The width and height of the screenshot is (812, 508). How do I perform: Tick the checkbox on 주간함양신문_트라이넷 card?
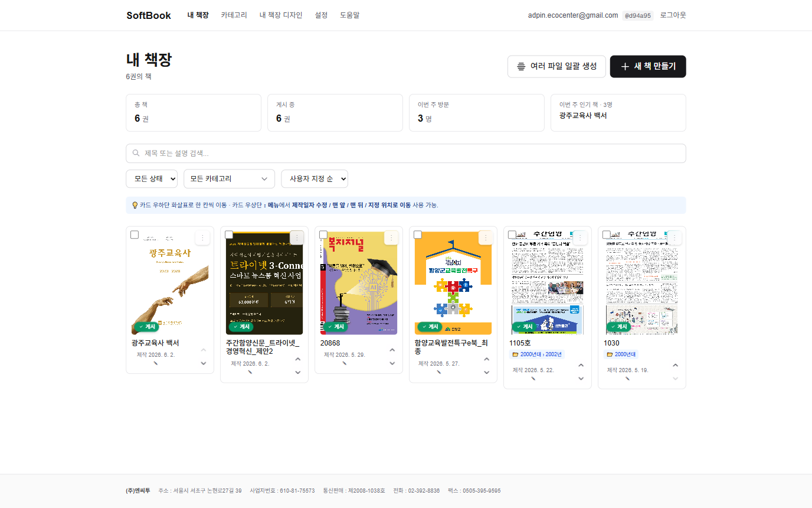point(229,235)
